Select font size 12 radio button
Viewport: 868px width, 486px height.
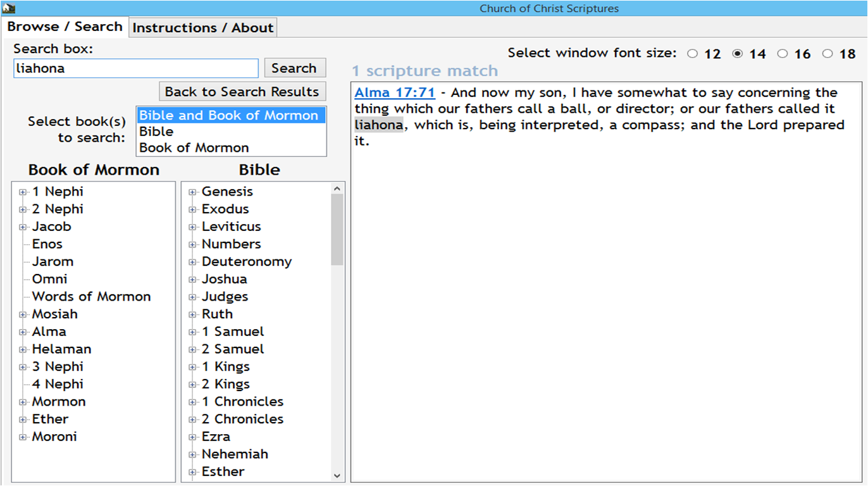click(x=692, y=54)
